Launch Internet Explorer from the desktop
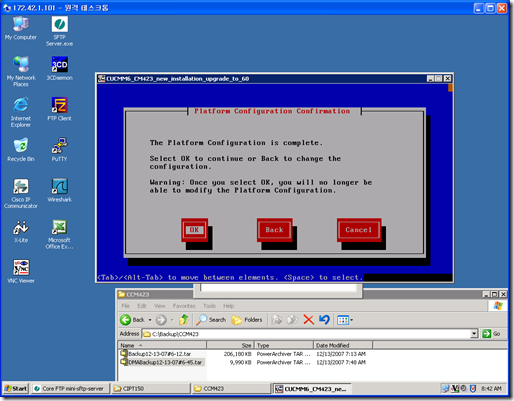The image size is (514, 401). click(21, 112)
